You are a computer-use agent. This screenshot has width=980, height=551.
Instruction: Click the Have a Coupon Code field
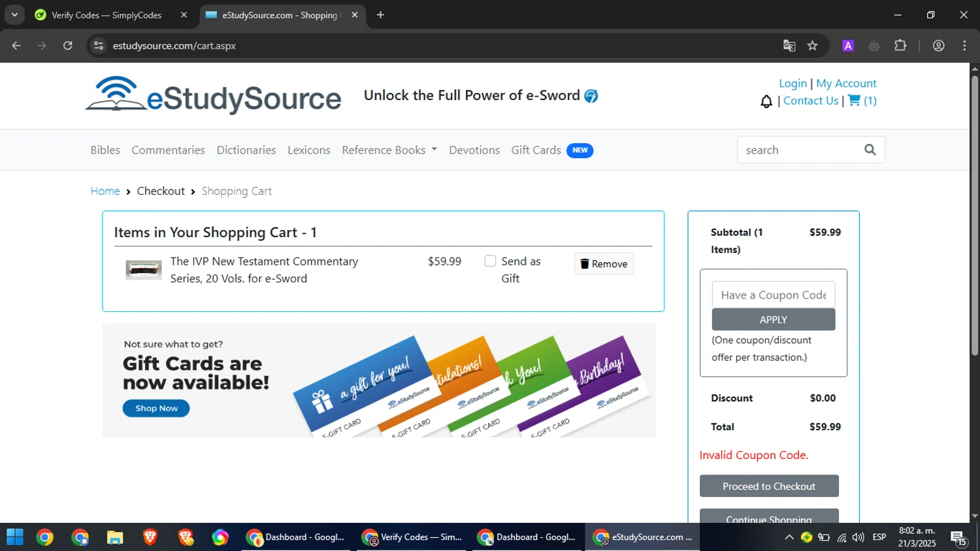(774, 295)
